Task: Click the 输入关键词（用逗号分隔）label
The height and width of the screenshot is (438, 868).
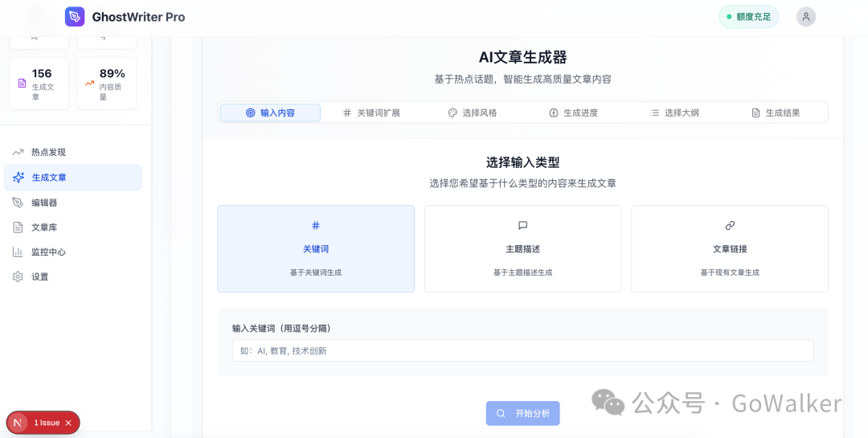Action: tap(282, 329)
